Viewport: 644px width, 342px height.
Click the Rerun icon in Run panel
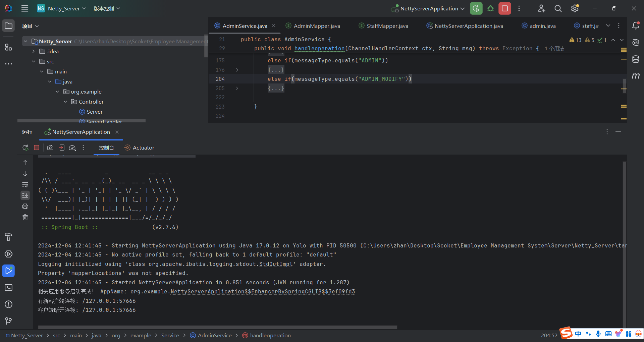pos(25,148)
